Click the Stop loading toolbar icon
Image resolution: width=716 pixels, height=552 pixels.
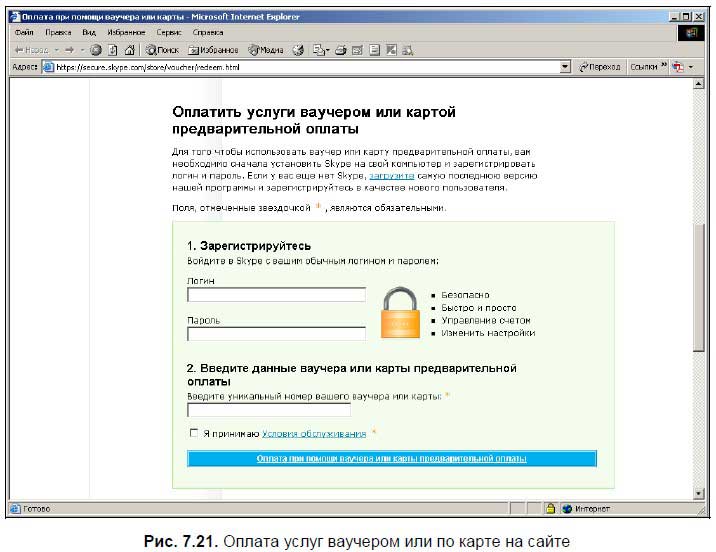point(96,49)
